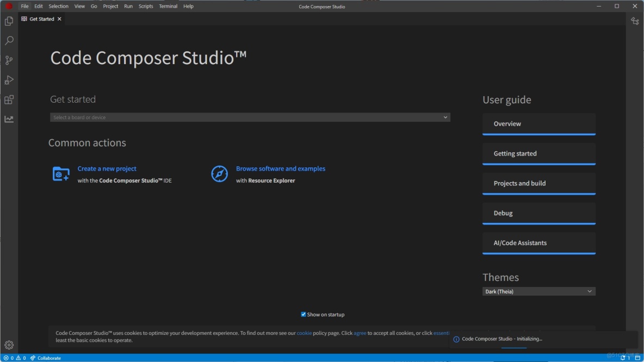Open the Scripts menu
The image size is (644, 362).
tap(146, 7)
